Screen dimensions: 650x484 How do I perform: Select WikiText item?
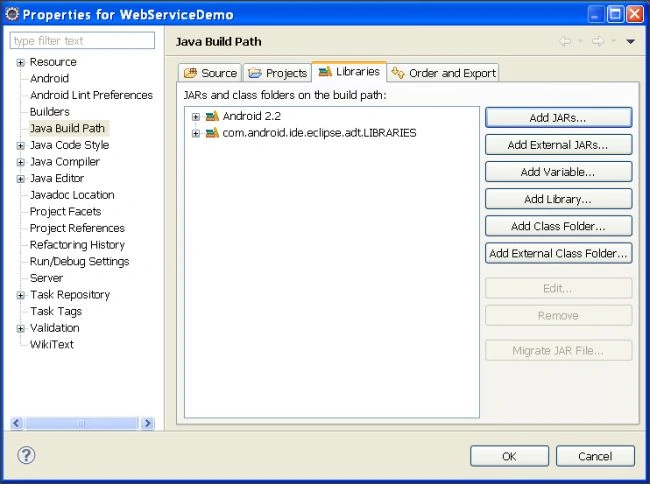51,344
